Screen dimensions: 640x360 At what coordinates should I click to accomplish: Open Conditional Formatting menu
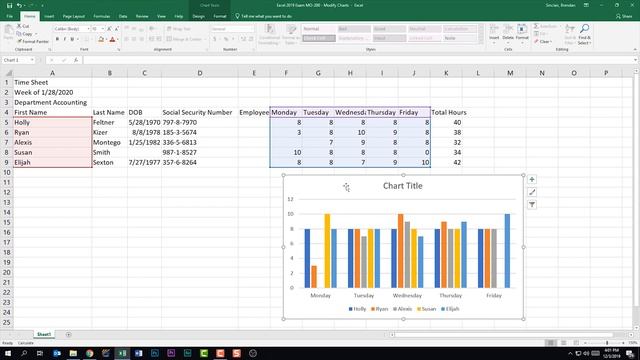[x=269, y=34]
